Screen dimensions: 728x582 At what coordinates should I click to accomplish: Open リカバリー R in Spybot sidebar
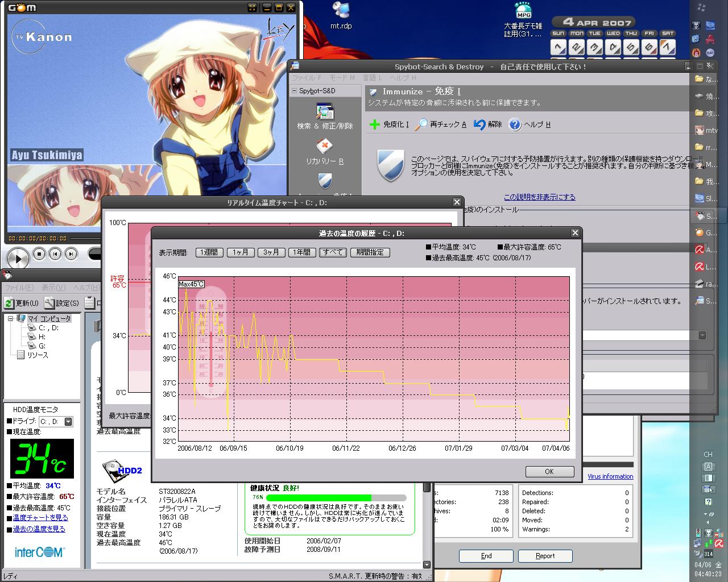point(325,152)
